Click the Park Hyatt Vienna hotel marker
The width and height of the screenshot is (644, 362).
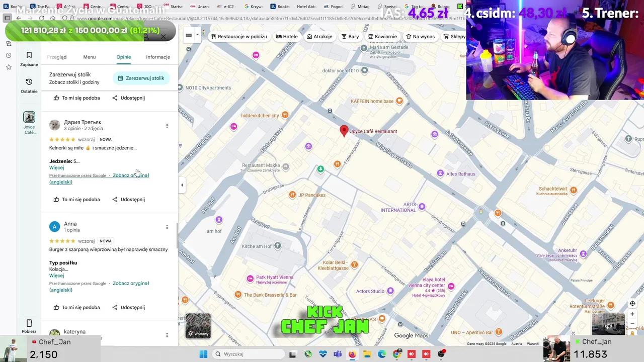click(250, 279)
